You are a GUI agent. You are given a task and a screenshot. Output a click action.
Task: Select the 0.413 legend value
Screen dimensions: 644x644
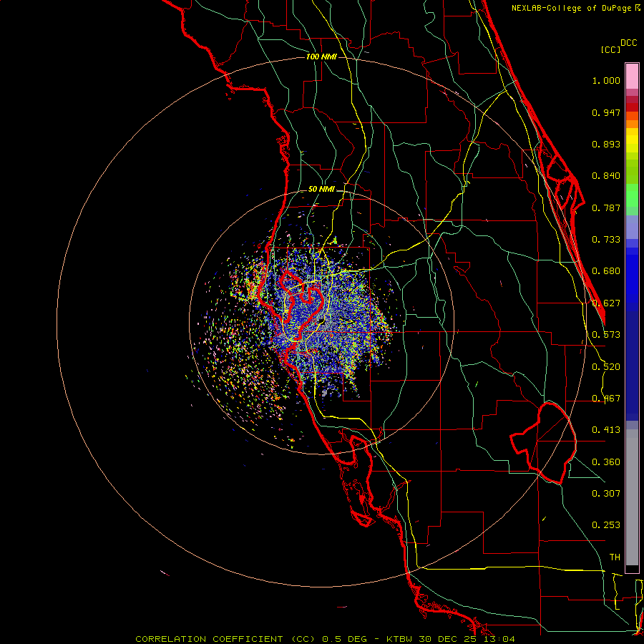[606, 430]
